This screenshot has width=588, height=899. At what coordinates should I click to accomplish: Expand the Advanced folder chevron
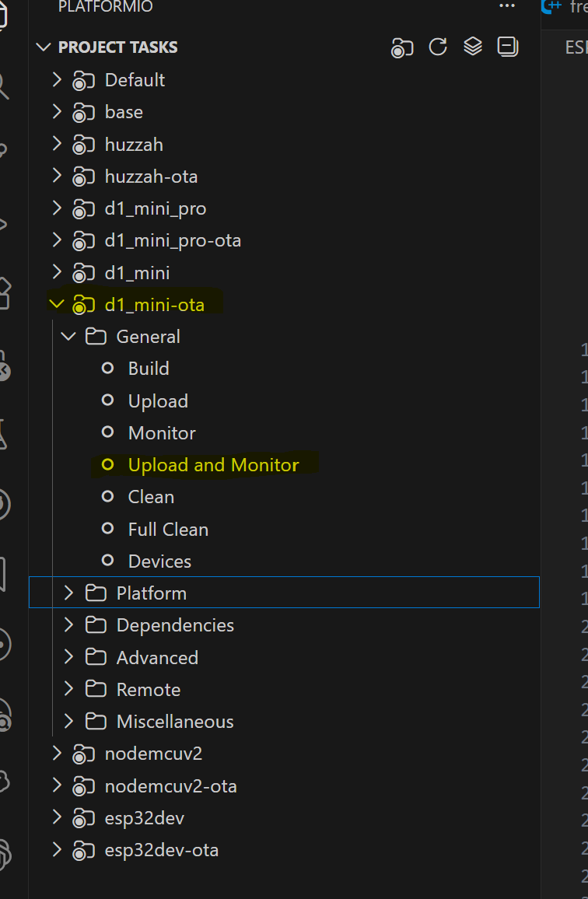coord(68,658)
